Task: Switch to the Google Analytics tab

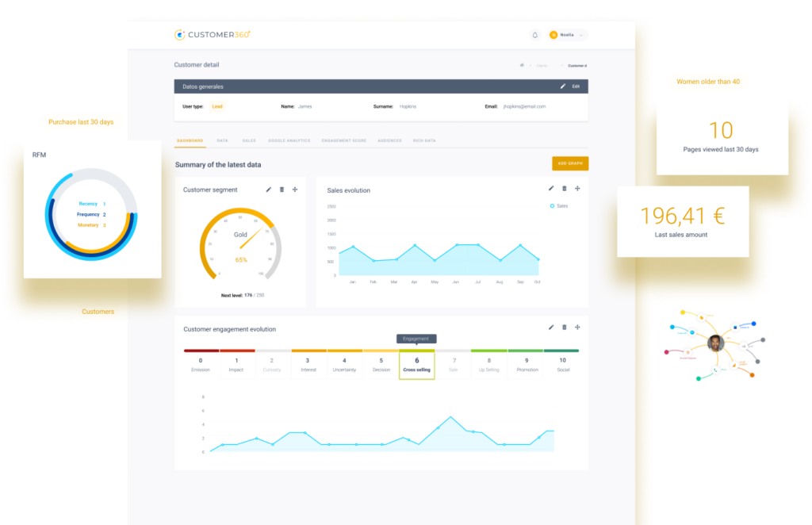Action: 289,140
